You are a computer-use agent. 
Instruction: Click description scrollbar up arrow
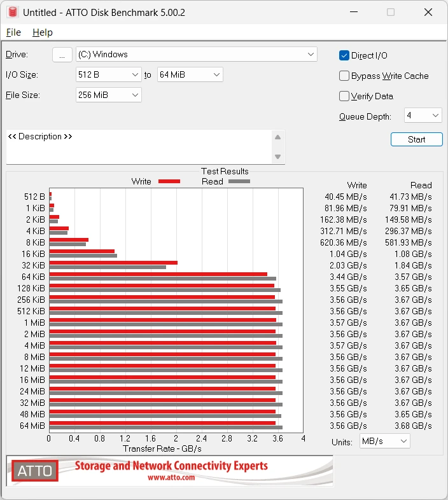click(x=277, y=137)
